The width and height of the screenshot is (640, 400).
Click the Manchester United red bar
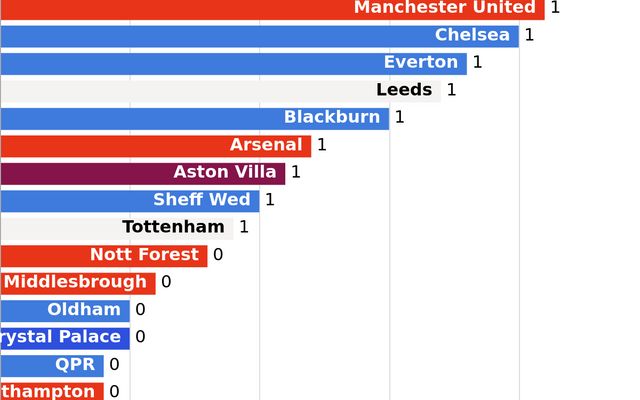272,8
